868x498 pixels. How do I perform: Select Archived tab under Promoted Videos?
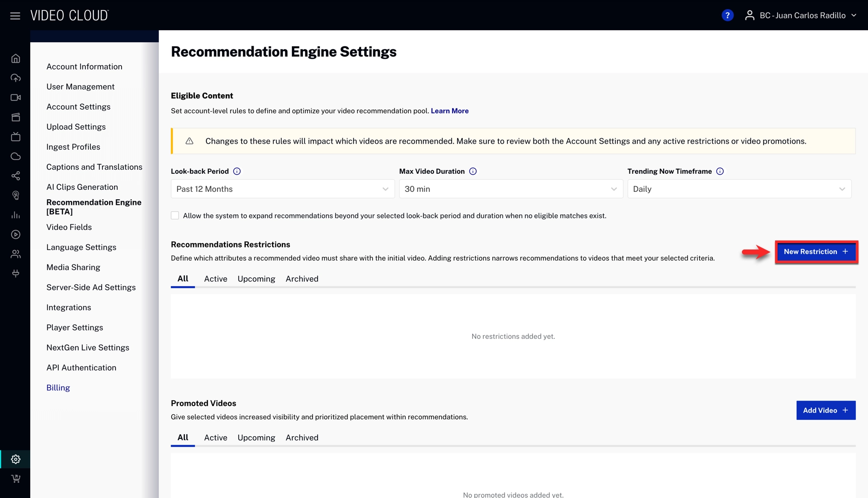point(301,437)
